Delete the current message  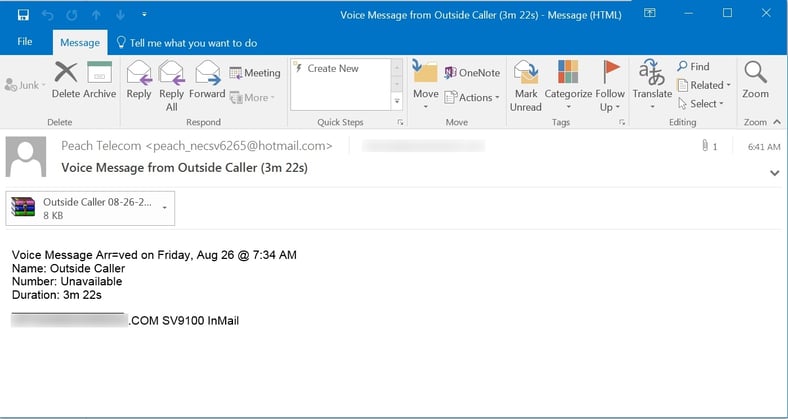66,80
